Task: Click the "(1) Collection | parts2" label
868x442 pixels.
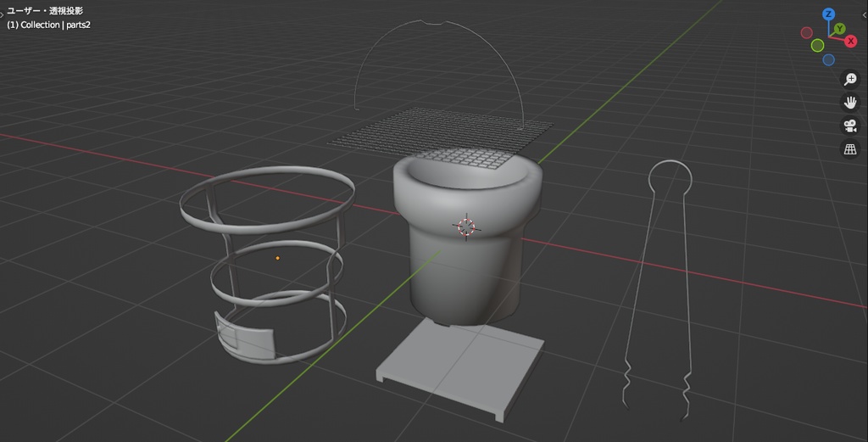Action: (x=48, y=25)
